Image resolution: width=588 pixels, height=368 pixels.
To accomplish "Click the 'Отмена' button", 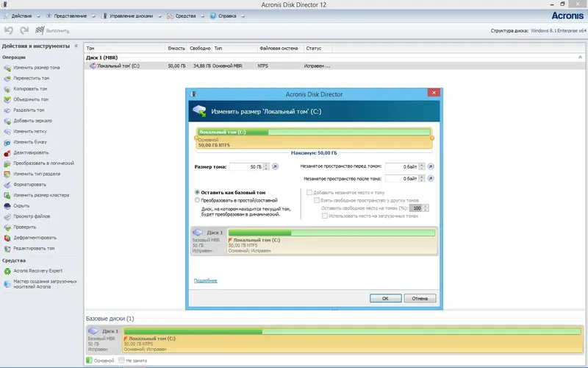I will click(420, 298).
